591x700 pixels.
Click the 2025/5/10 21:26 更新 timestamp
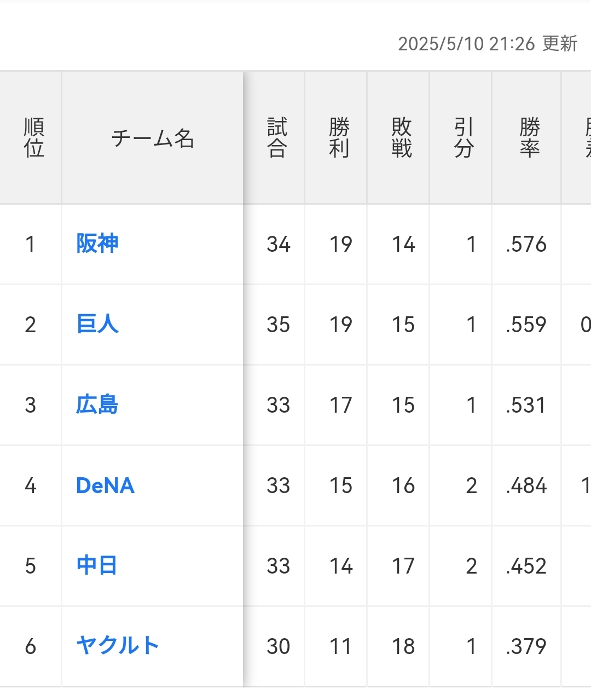click(x=487, y=44)
